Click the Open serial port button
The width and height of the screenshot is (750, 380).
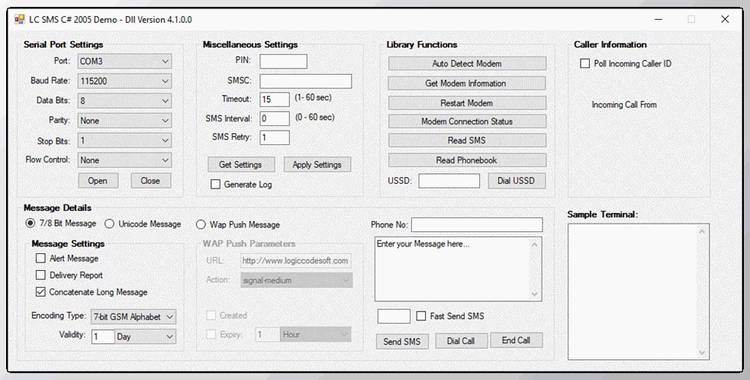pos(98,180)
